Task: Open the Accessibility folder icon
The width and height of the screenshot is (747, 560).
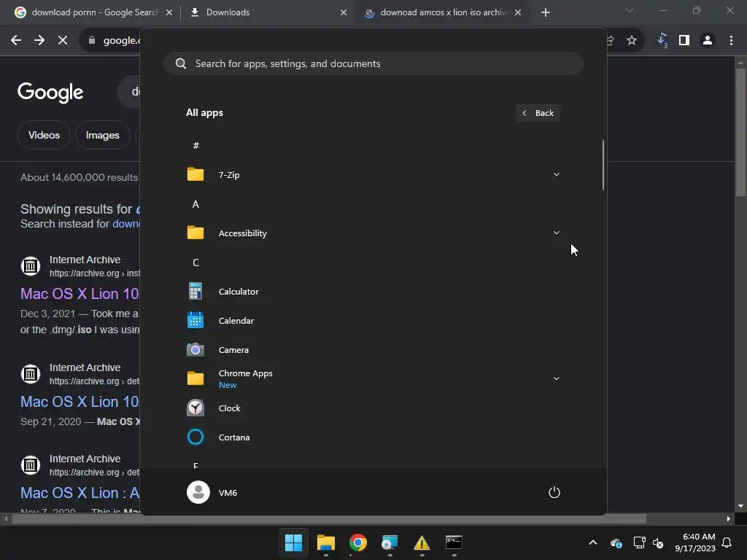Action: [196, 233]
